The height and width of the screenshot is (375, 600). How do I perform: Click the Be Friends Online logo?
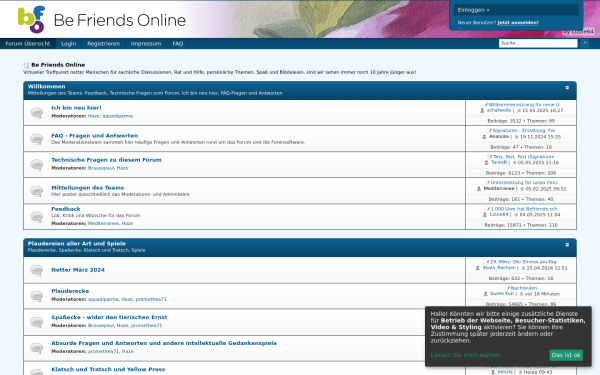tap(102, 20)
